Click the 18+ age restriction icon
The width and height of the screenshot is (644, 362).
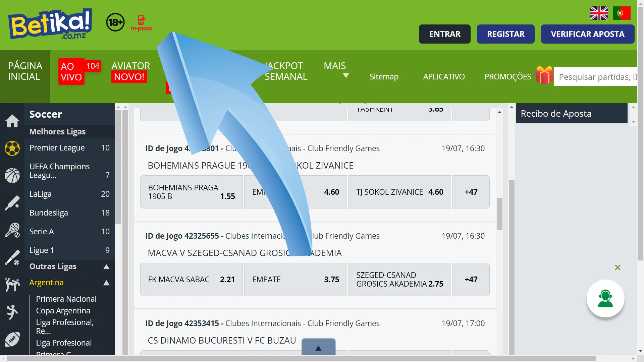pos(115,22)
